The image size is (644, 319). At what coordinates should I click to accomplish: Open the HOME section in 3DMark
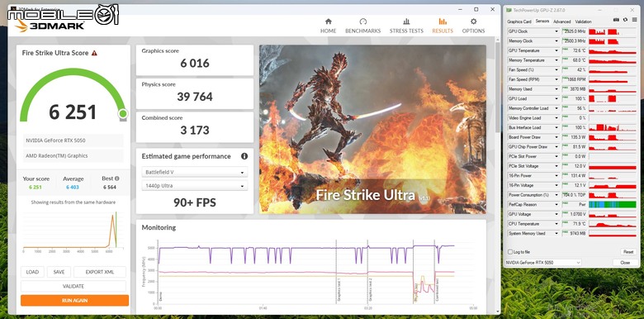pos(328,26)
